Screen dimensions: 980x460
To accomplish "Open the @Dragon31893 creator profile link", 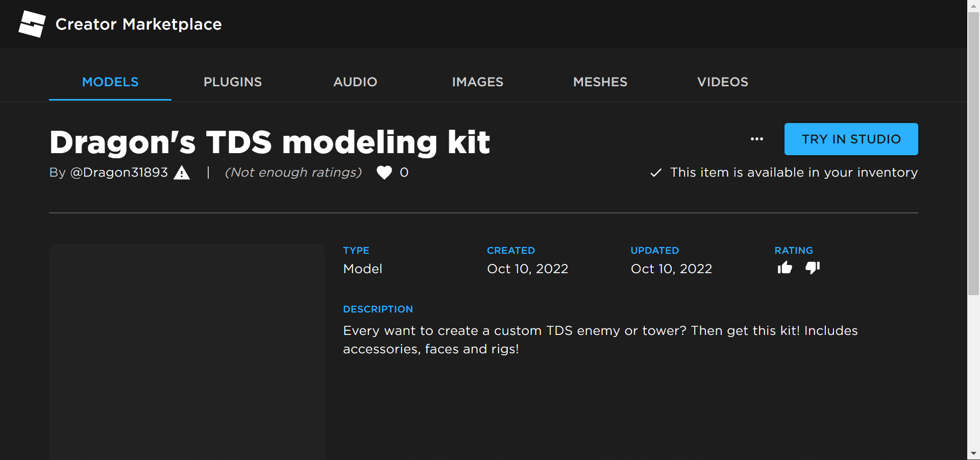I will pos(119,173).
